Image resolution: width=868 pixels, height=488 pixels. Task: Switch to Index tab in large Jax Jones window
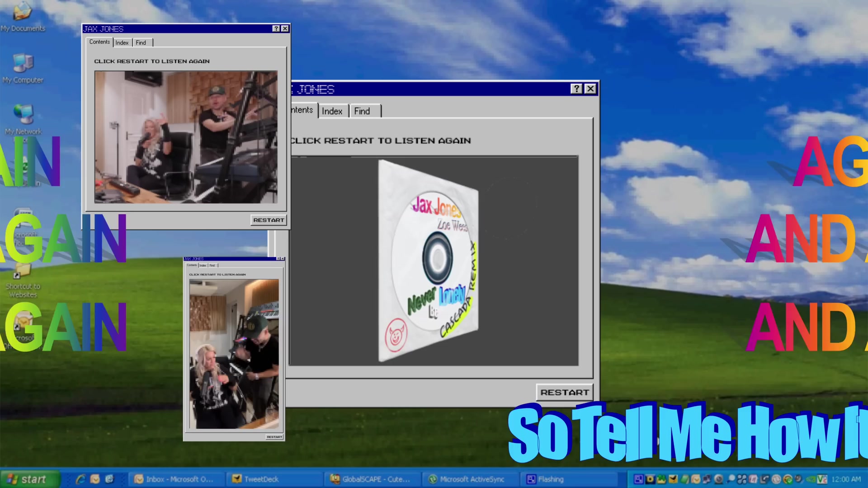point(332,111)
